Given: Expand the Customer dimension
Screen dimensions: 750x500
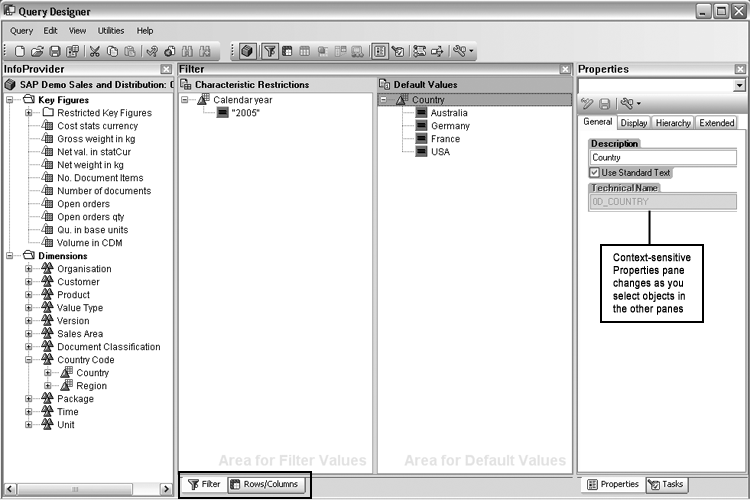Looking at the screenshot, I should [29, 281].
